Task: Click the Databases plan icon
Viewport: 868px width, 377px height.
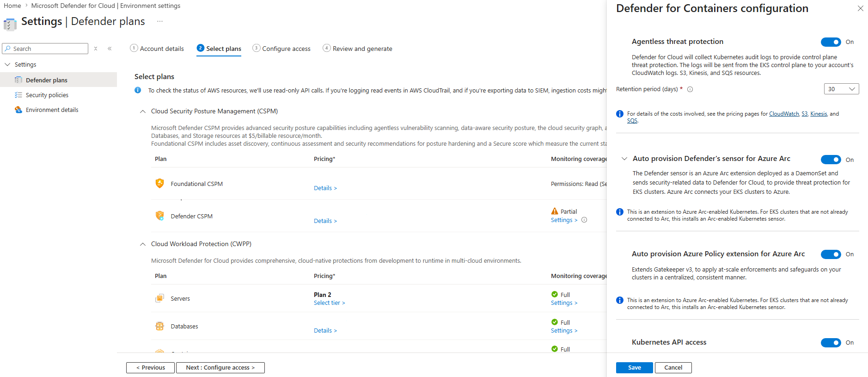Action: pos(160,326)
